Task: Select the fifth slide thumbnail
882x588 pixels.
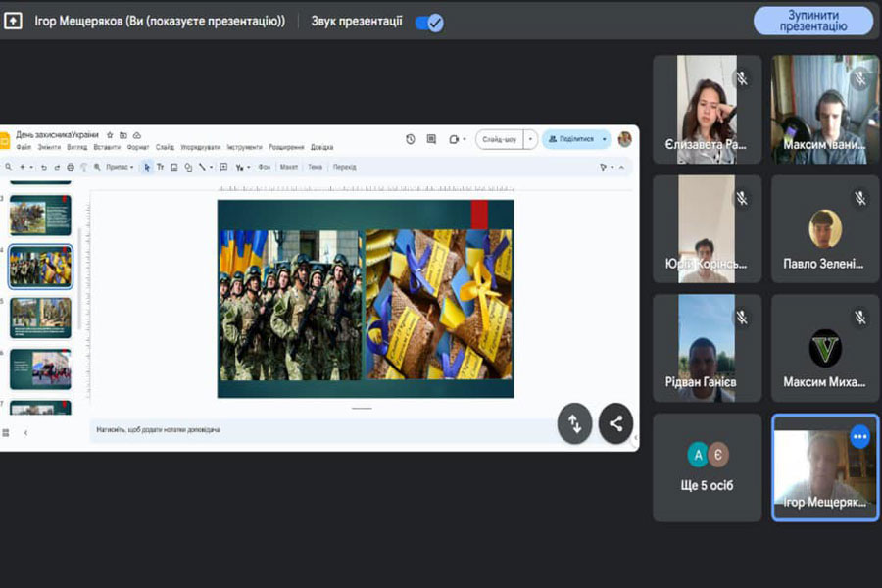Action: pyautogui.click(x=40, y=314)
